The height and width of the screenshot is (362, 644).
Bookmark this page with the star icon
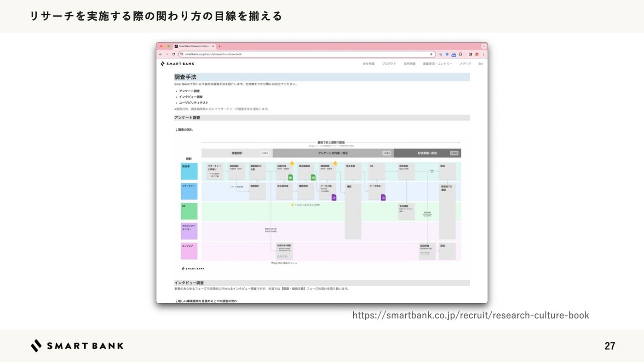tap(431, 54)
